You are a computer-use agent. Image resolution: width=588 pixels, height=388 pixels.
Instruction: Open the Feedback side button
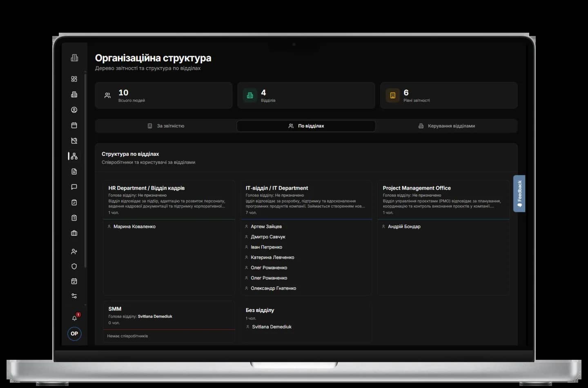tap(519, 193)
